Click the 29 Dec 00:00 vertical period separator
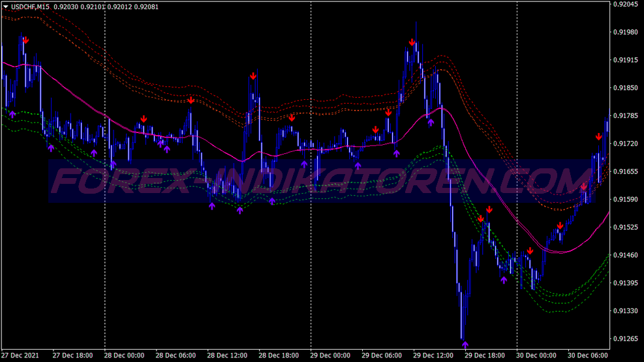Viewport: 644px width, 362px height. pyautogui.click(x=311, y=175)
